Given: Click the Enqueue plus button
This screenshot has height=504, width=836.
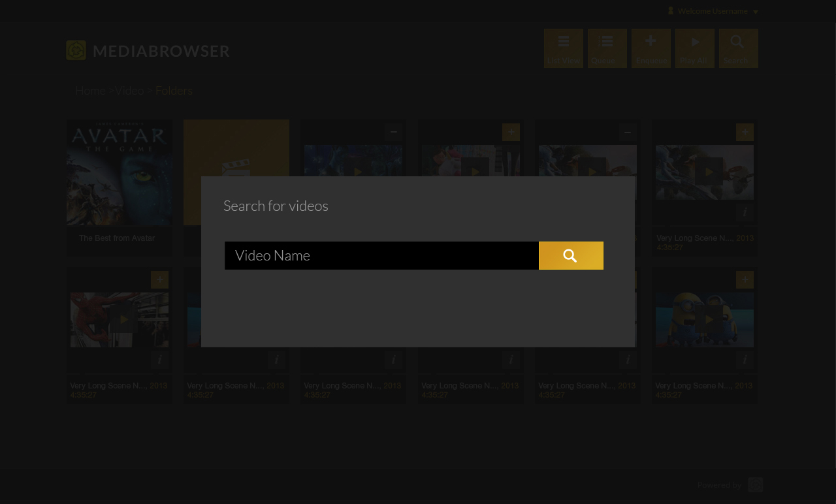Looking at the screenshot, I should point(651,48).
